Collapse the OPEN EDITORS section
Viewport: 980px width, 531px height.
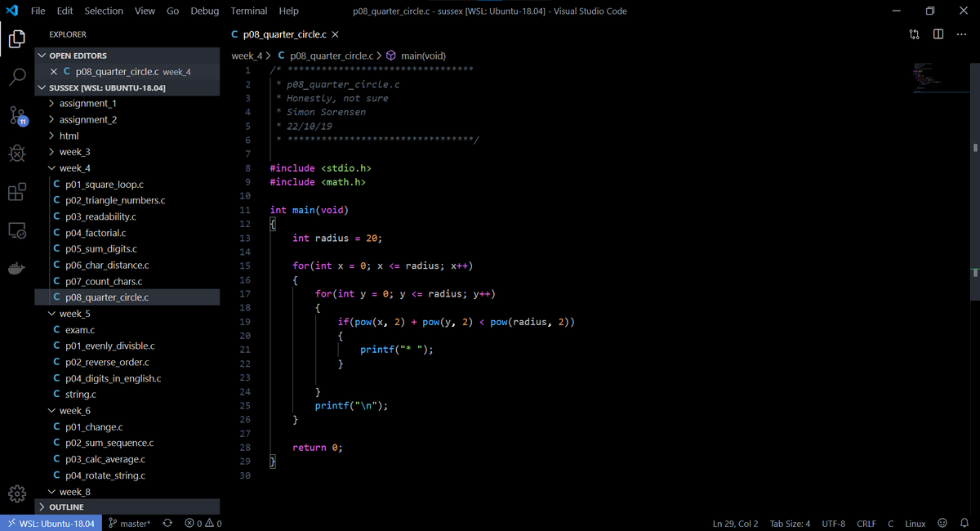click(78, 56)
